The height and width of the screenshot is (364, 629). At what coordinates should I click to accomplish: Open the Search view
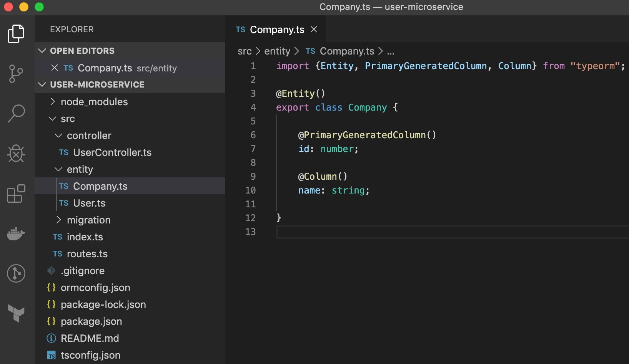(16, 114)
